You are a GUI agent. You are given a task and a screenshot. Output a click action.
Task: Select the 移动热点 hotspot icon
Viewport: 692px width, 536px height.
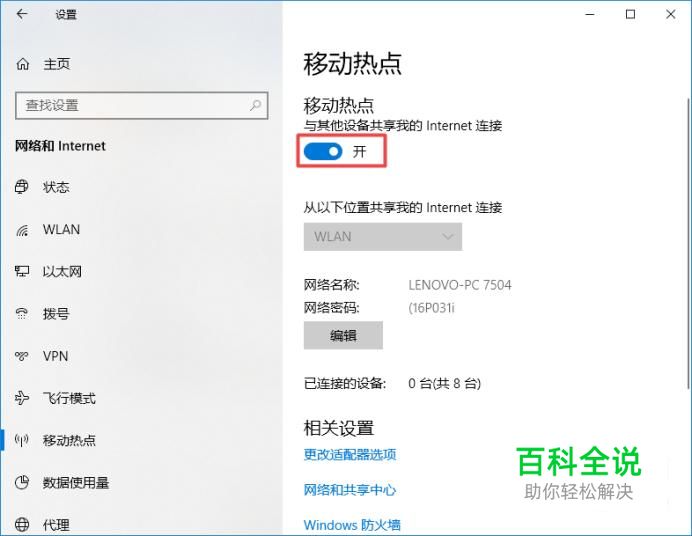click(22, 440)
